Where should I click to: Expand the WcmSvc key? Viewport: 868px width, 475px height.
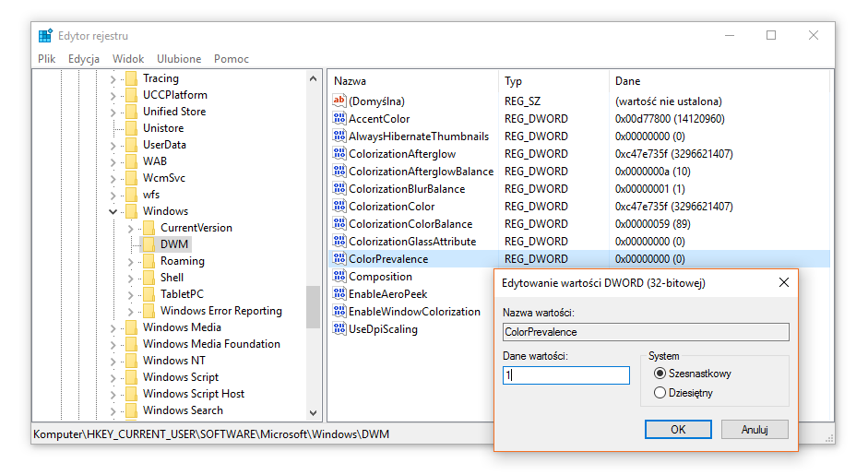click(113, 178)
